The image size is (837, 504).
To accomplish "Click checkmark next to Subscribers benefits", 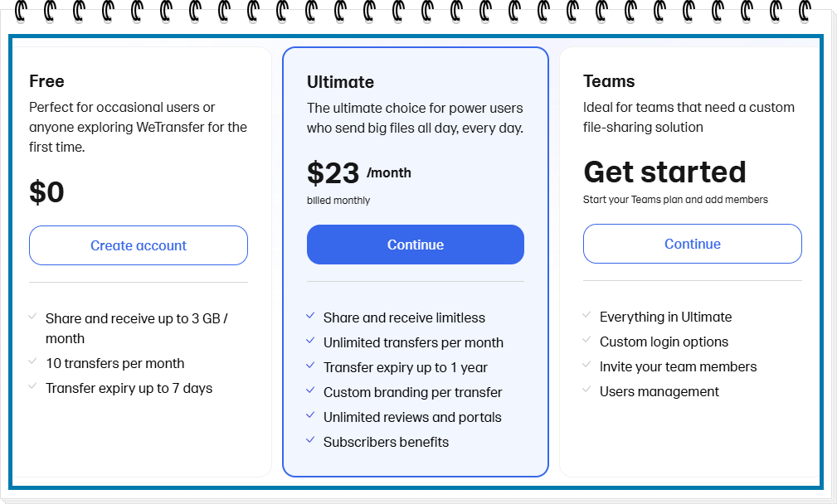I will (310, 440).
